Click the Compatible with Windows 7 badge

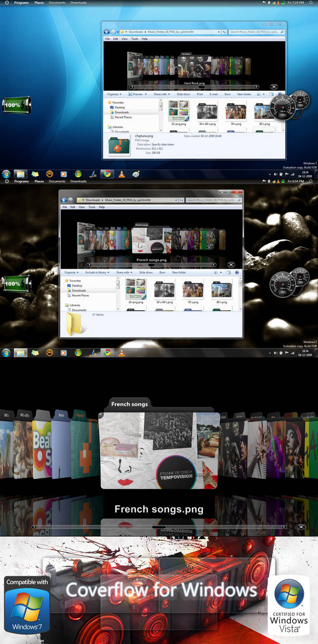[27, 605]
